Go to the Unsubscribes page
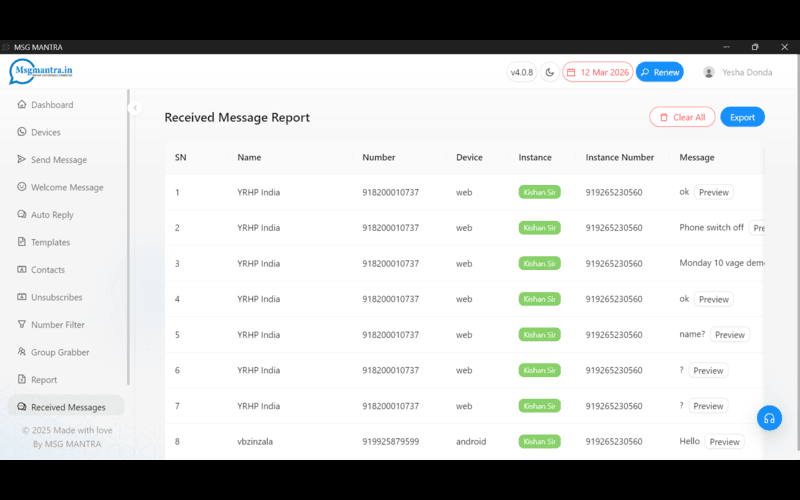The height and width of the screenshot is (500, 800). click(56, 297)
